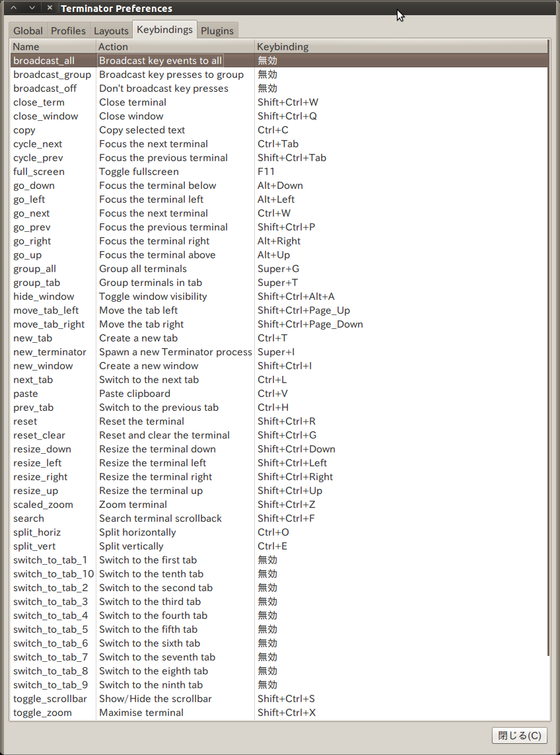The height and width of the screenshot is (755, 560).
Task: Click the Shift+Ctrl+Page_Up keybinding cell
Action: coord(304,310)
